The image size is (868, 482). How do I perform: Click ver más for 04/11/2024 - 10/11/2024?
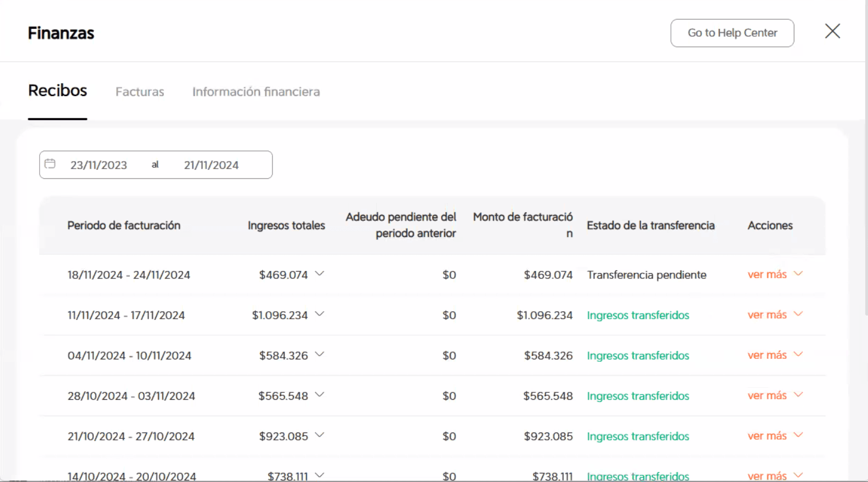(774, 355)
